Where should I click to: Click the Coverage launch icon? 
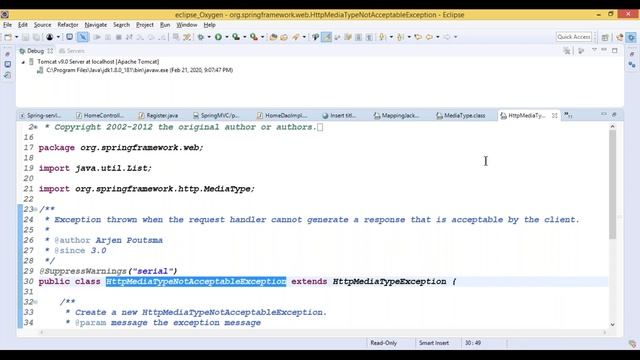[x=236, y=37]
